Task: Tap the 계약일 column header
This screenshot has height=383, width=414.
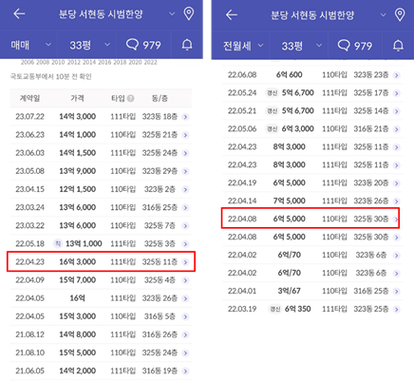Action: [x=30, y=98]
